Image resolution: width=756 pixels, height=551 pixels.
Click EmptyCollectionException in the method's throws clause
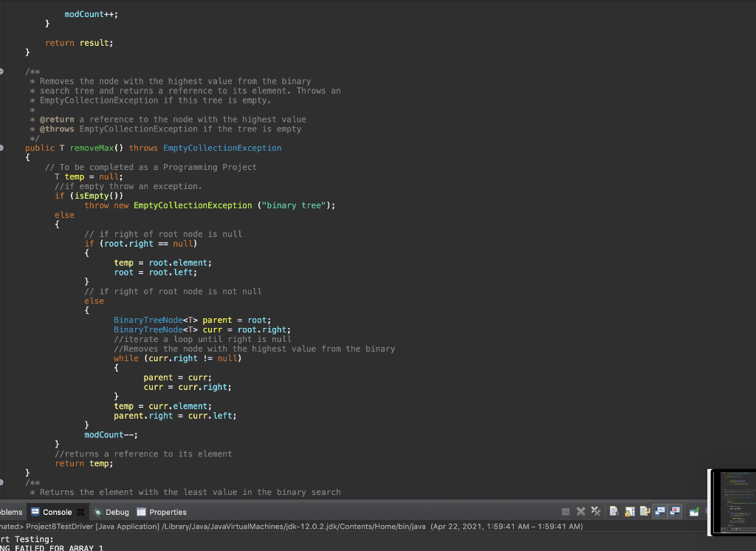pos(222,148)
